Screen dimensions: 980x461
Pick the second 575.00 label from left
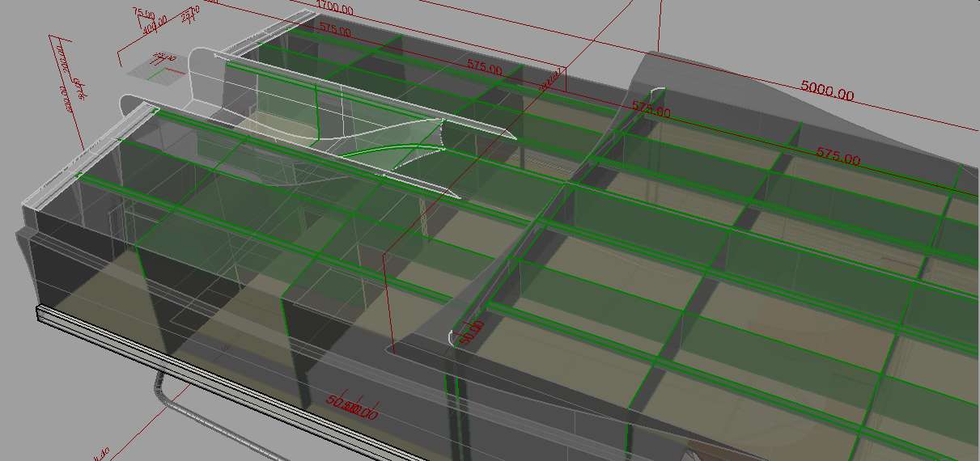(x=484, y=68)
